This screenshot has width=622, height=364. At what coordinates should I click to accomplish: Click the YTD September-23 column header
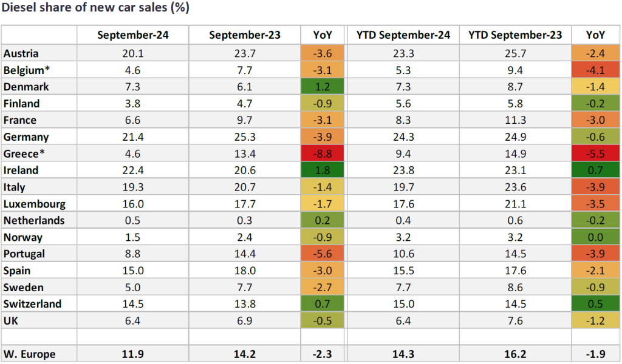[x=515, y=35]
